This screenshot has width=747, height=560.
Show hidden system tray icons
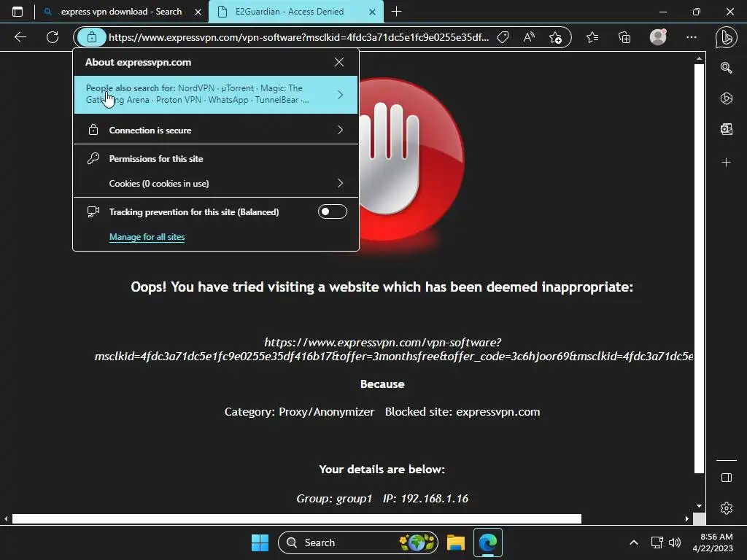tap(634, 542)
